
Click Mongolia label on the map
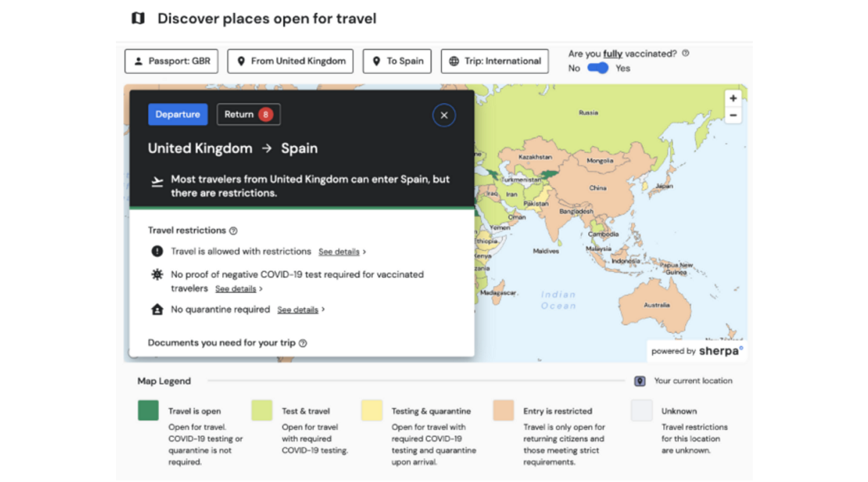(x=600, y=160)
